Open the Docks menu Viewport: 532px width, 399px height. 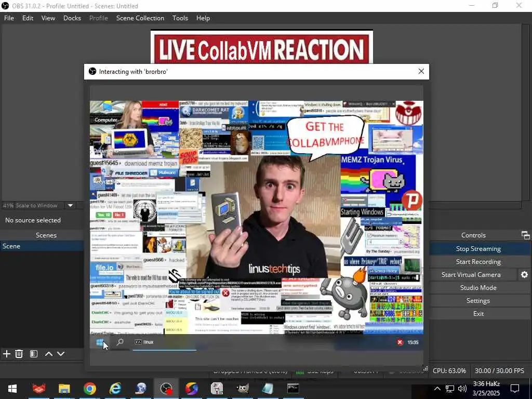tap(72, 18)
